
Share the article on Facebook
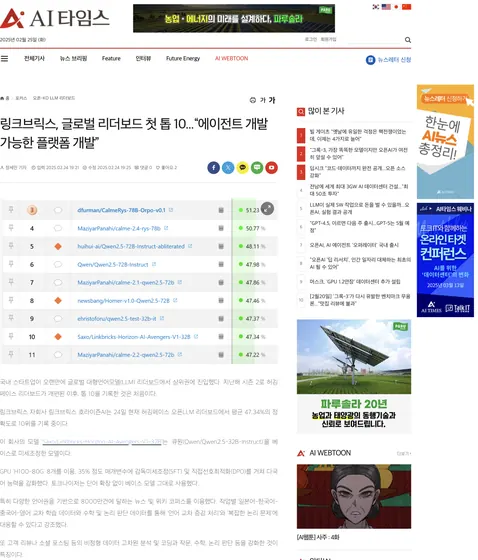(213, 168)
